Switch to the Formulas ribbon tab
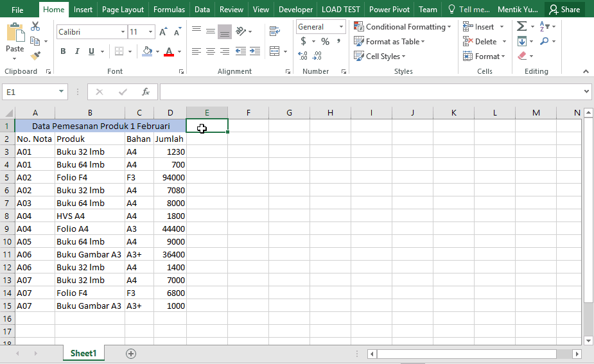The width and height of the screenshot is (594, 364). pos(170,10)
